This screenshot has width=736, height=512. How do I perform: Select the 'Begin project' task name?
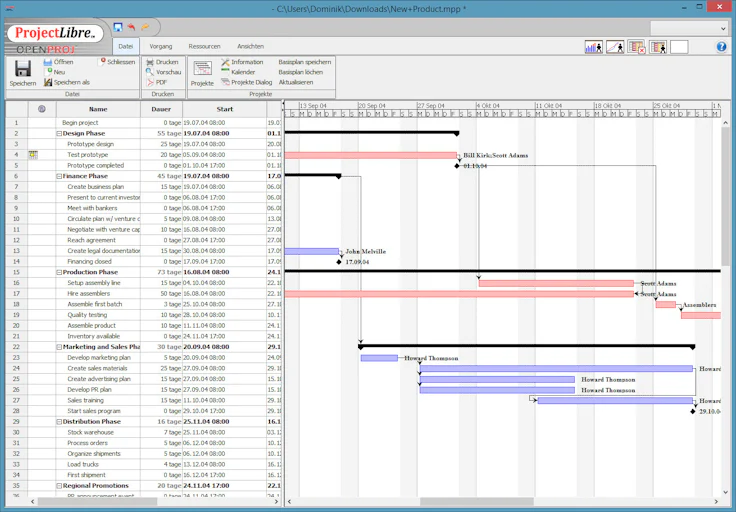click(x=80, y=122)
